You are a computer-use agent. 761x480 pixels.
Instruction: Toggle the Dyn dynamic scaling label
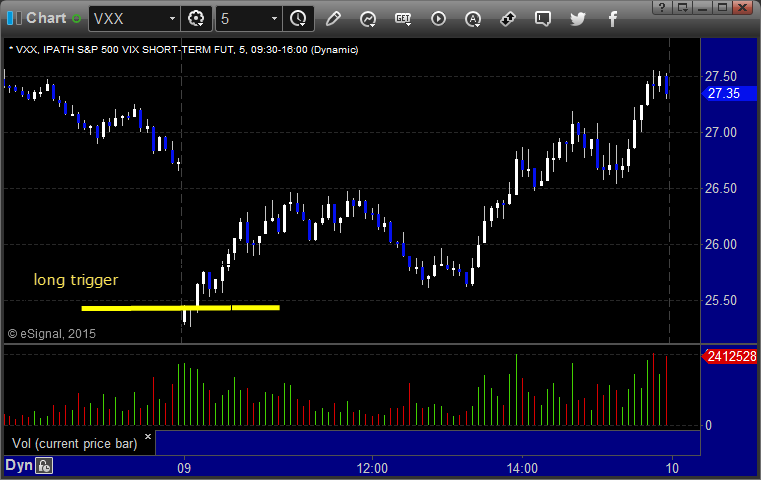pyautogui.click(x=19, y=465)
